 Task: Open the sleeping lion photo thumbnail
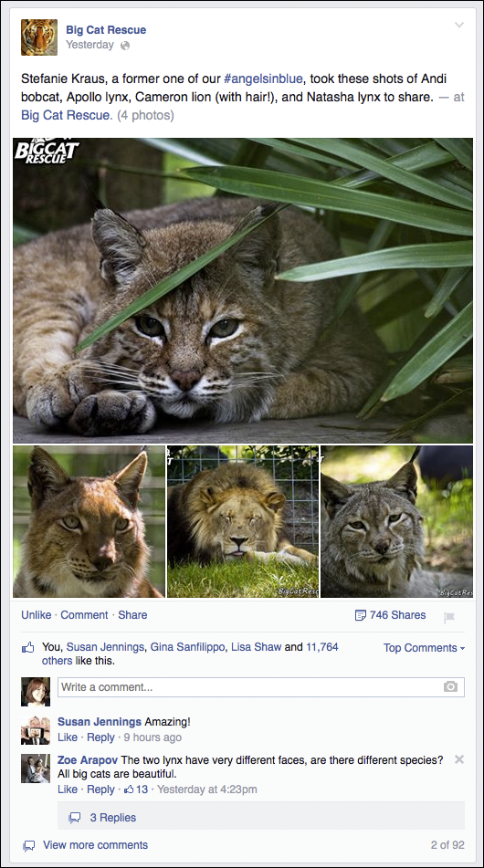tap(243, 521)
